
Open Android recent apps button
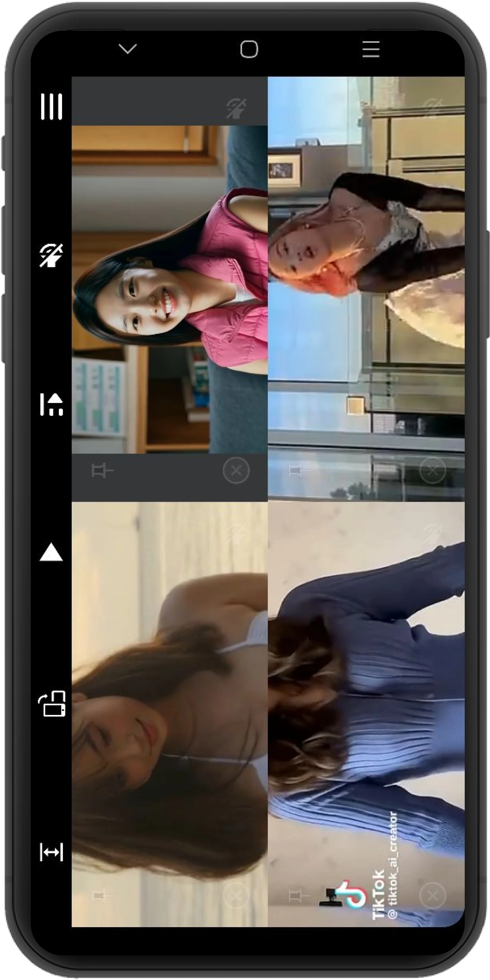coord(371,49)
